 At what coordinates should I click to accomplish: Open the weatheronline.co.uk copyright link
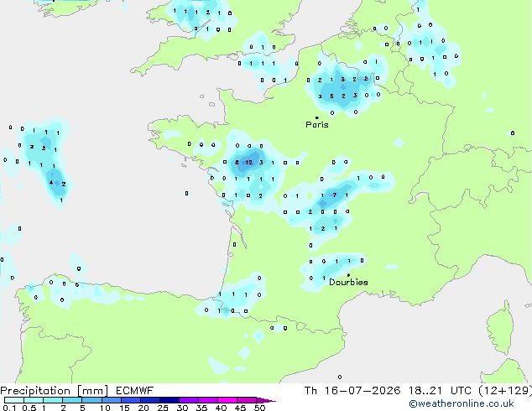tap(462, 403)
